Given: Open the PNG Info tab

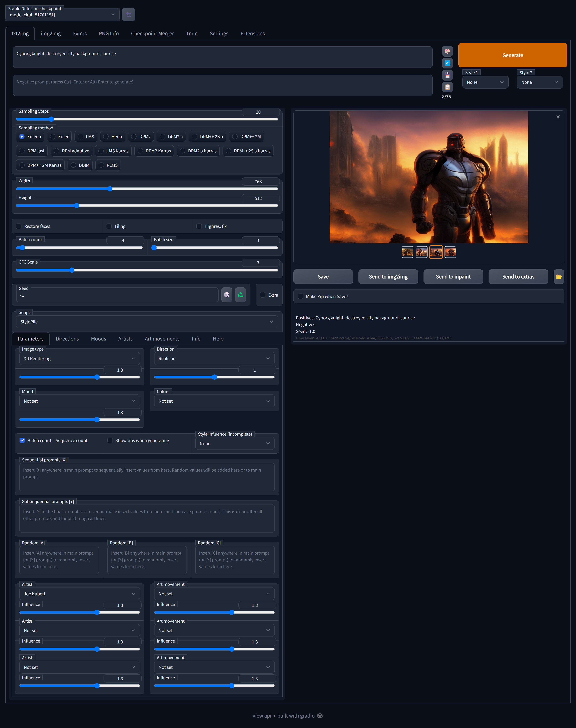Looking at the screenshot, I should pyautogui.click(x=109, y=33).
